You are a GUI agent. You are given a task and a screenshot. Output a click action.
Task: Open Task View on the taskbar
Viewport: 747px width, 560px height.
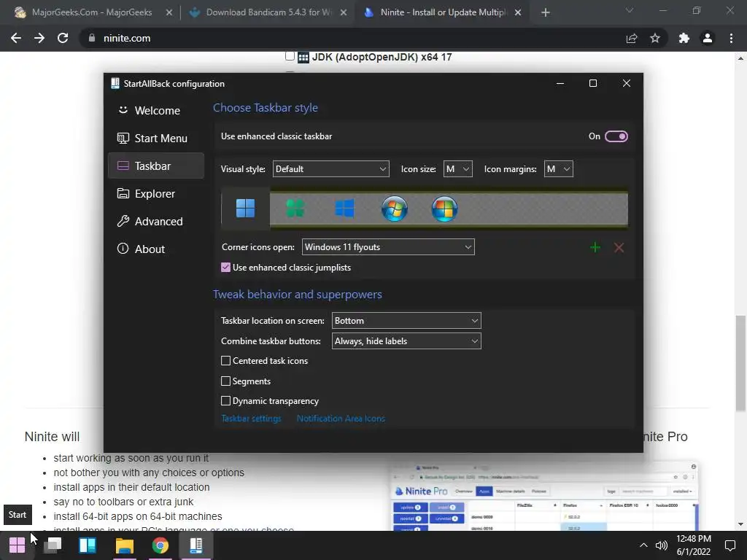tap(53, 545)
